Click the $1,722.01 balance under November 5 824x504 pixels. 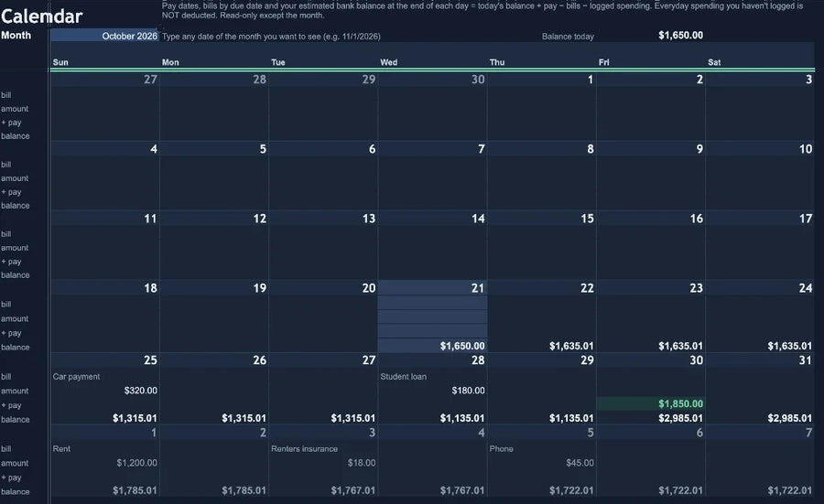click(571, 490)
